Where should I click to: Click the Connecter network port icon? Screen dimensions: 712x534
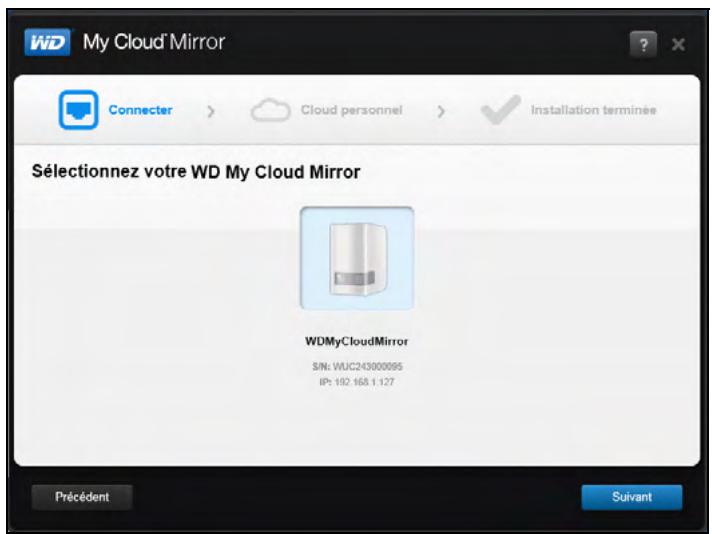coord(79,110)
